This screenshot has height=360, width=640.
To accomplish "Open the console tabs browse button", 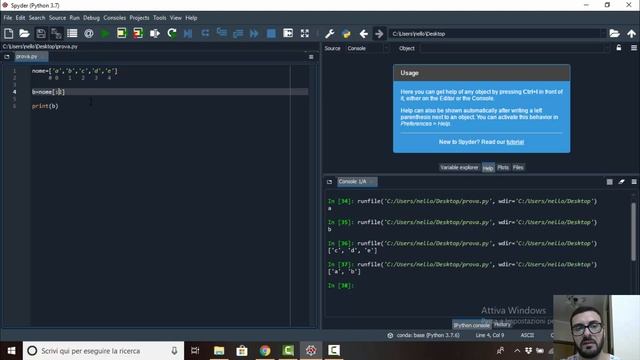I will coord(329,182).
